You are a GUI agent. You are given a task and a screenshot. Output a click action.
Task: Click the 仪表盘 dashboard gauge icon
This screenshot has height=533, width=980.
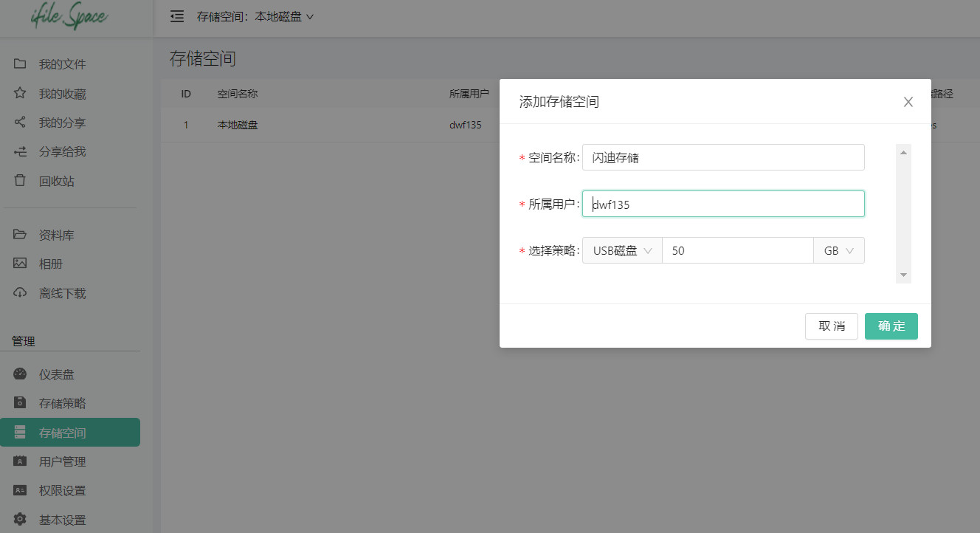point(21,374)
